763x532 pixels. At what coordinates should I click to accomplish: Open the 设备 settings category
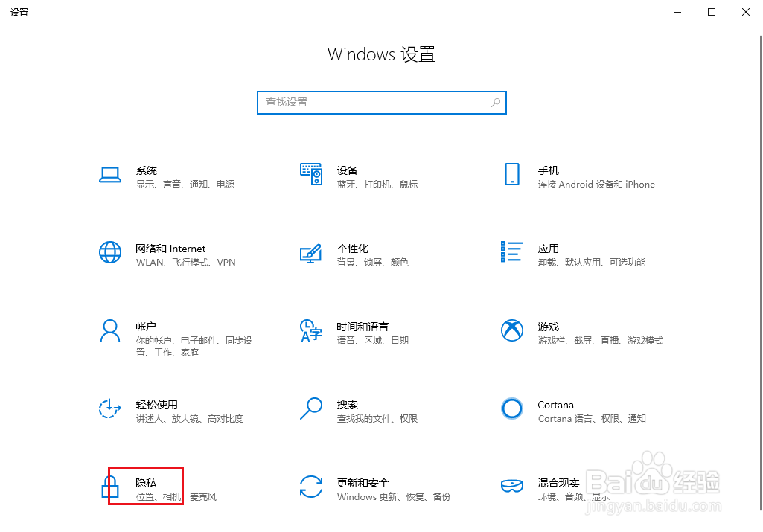pos(348,170)
